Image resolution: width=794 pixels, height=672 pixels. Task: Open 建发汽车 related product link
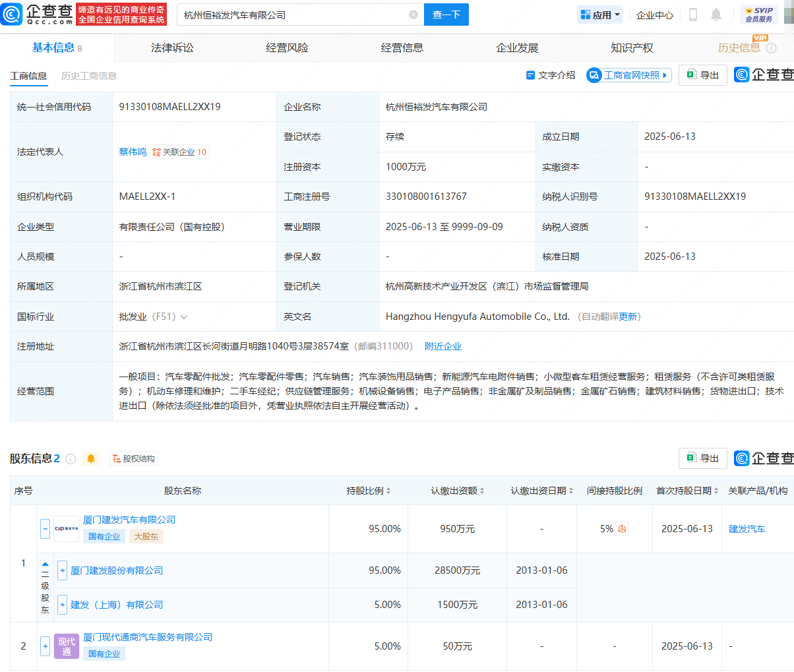pyautogui.click(x=747, y=529)
